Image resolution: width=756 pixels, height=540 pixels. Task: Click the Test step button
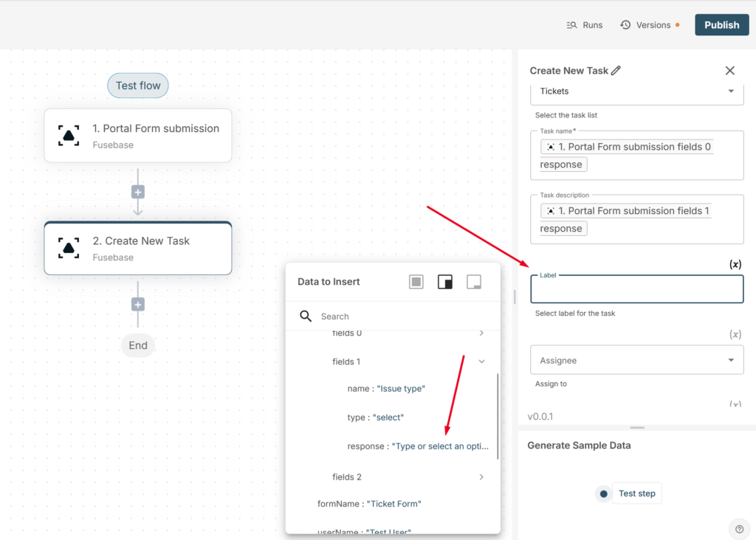pos(637,494)
